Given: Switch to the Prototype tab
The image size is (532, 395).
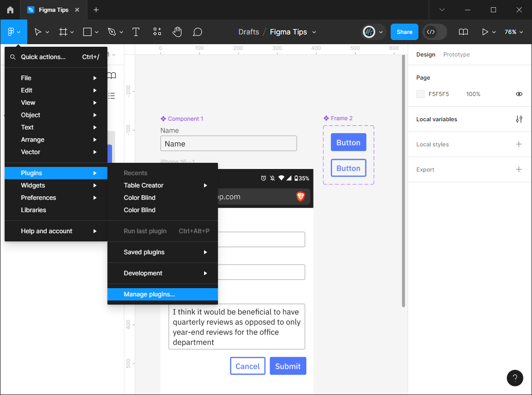Looking at the screenshot, I should [x=456, y=54].
